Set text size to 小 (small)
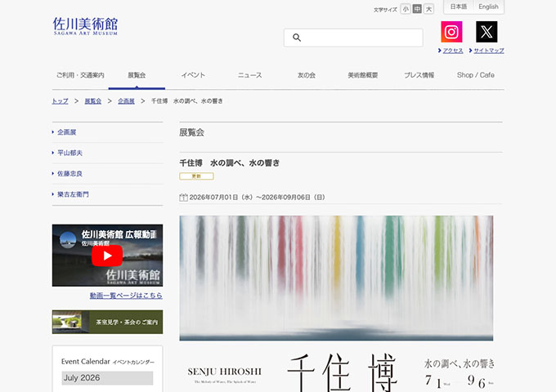Image resolution: width=556 pixels, height=392 pixels. 406,9
